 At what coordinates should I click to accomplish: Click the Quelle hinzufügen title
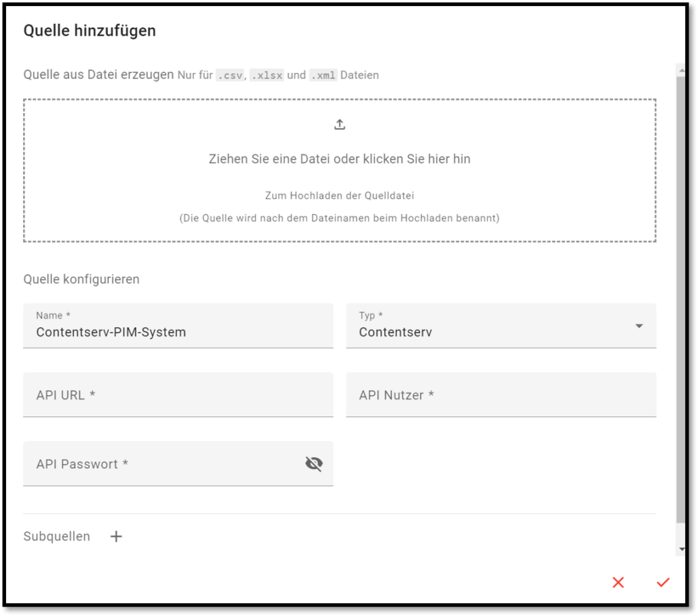tap(89, 31)
